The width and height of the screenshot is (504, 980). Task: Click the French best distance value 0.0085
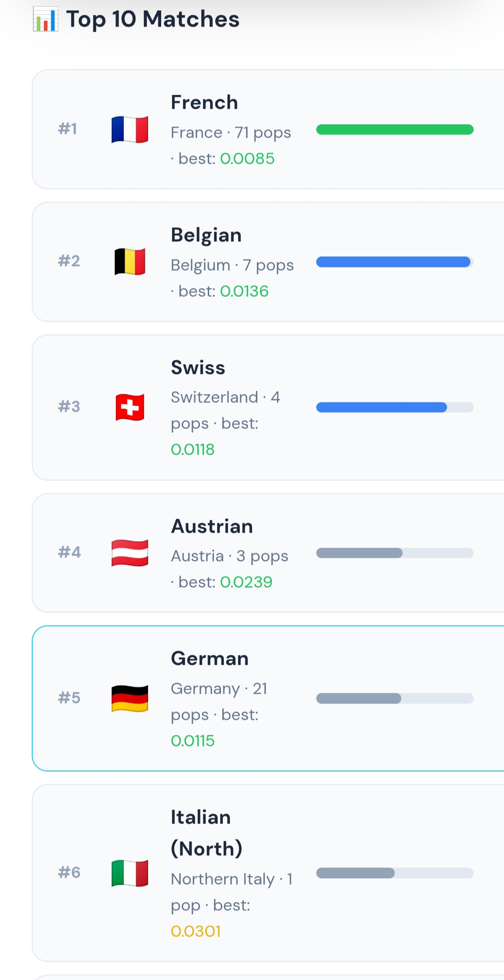pyautogui.click(x=247, y=159)
